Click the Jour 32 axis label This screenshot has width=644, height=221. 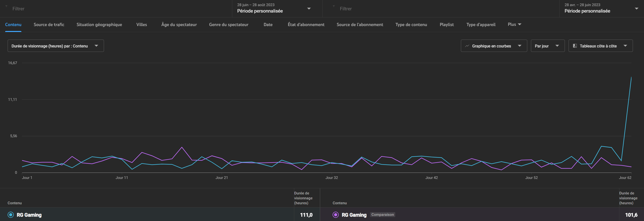(332, 177)
